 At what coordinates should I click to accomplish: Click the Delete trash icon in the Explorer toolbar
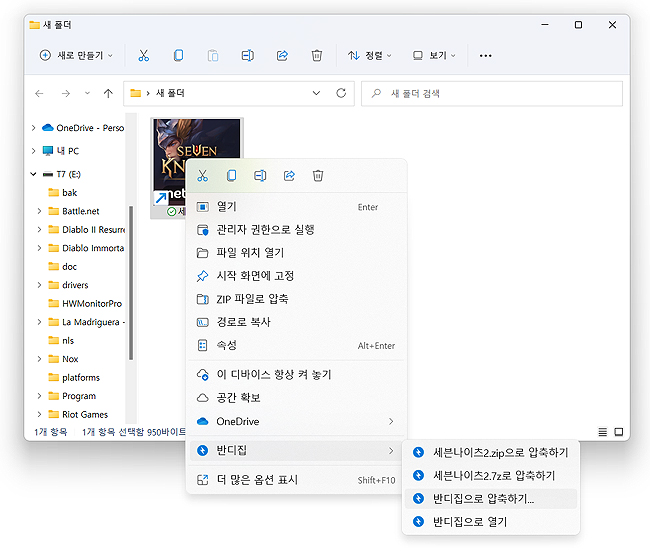pos(317,56)
